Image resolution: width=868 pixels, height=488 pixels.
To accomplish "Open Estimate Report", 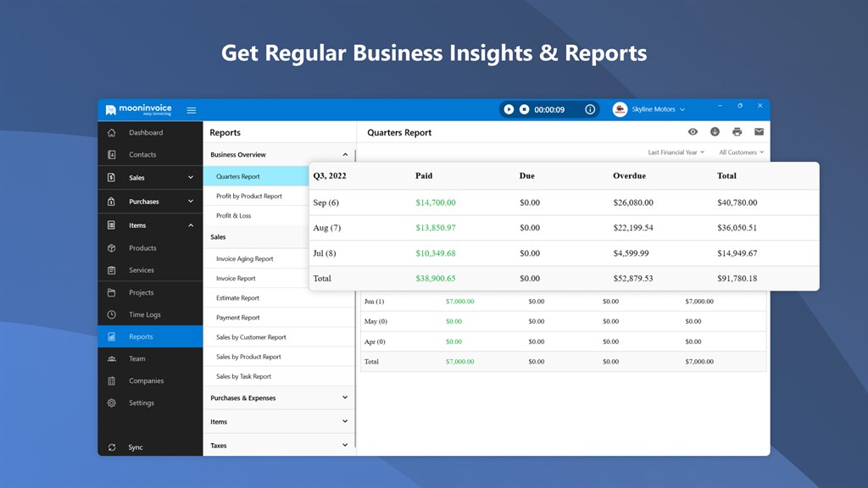I will [x=279, y=297].
